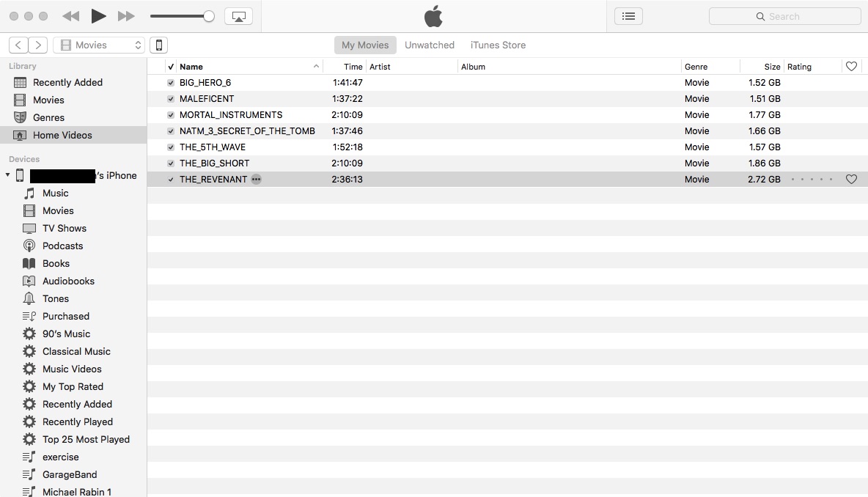
Task: Open the Movies media picker dropdown
Action: (x=99, y=45)
